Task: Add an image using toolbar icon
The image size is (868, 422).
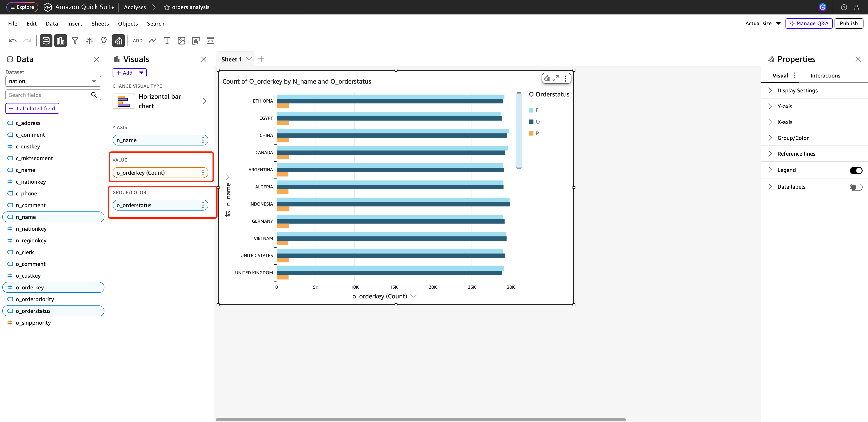Action: pos(181,41)
